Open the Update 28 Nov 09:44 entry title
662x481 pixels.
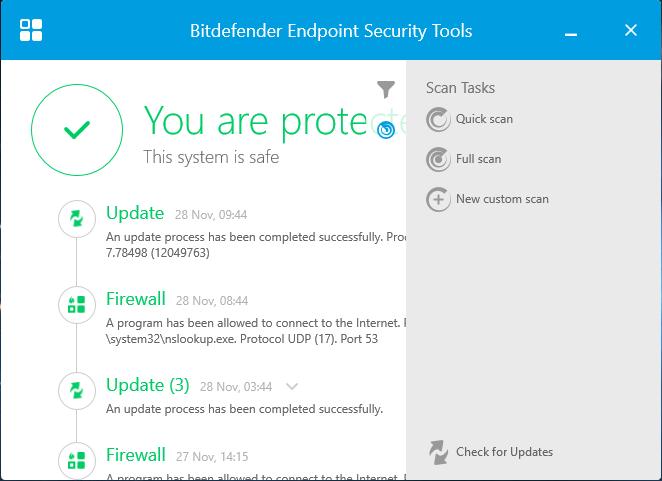[135, 213]
